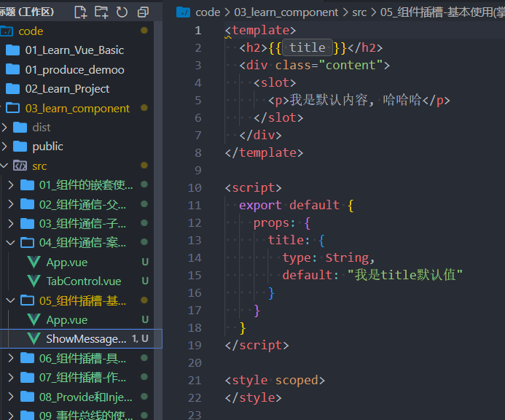Collapse all folders with the explorer header icon
The width and height of the screenshot is (505, 420).
click(x=143, y=12)
